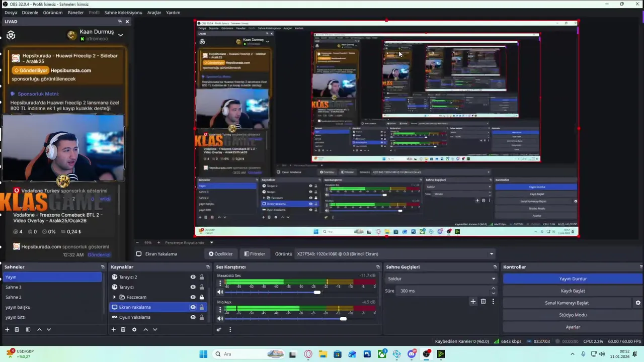Open the Görünüm menu
This screenshot has width=644, height=362.
click(53, 13)
